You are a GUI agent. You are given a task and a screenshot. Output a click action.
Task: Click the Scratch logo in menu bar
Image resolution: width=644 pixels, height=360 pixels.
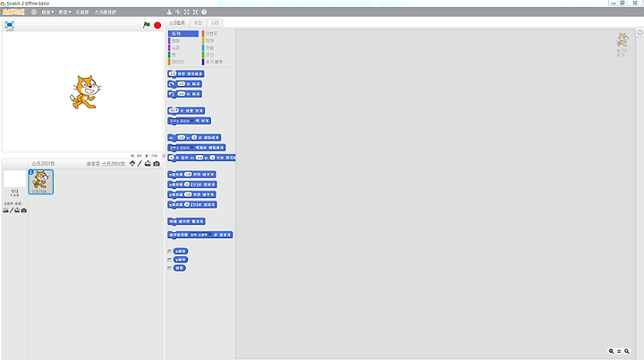13,12
